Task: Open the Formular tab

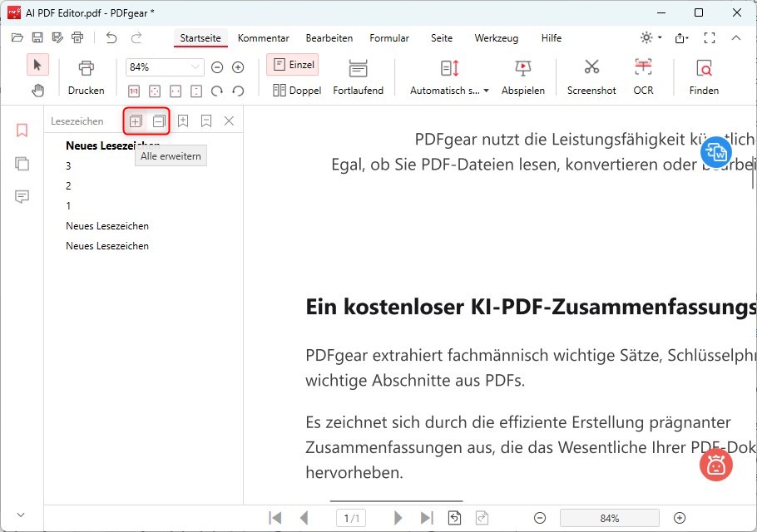Action: click(389, 38)
